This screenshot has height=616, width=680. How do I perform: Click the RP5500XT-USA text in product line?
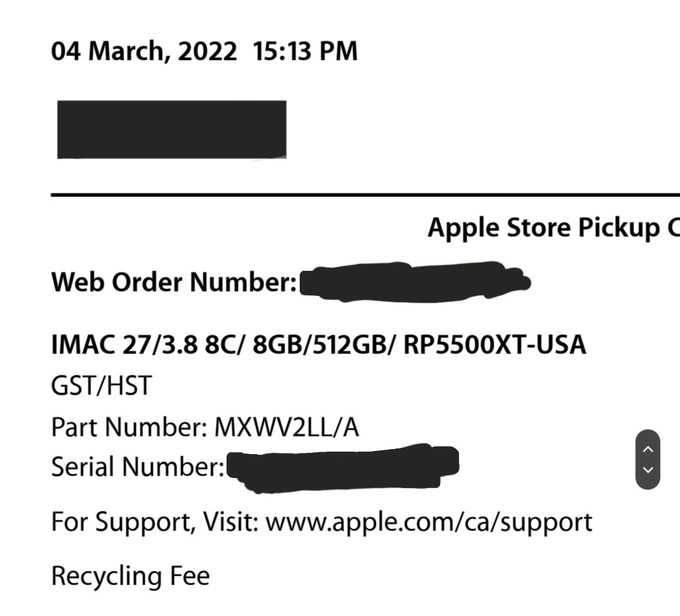495,345
